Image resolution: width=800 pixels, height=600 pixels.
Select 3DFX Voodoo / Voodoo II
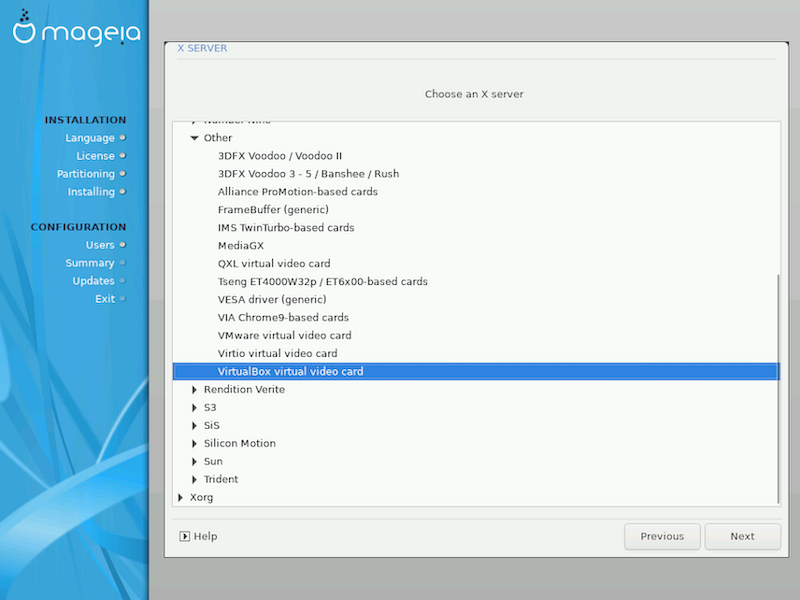coord(280,156)
